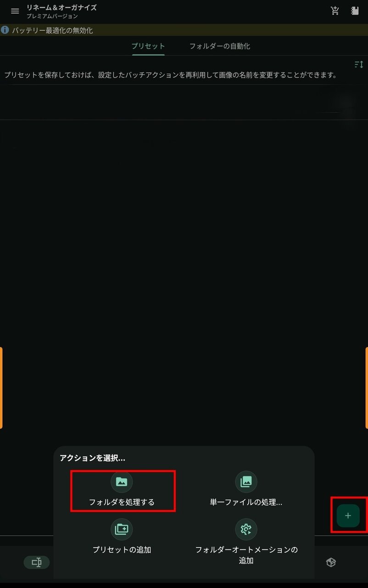
Task: Select the フォルダを処理する folder icon
Action: click(x=122, y=481)
